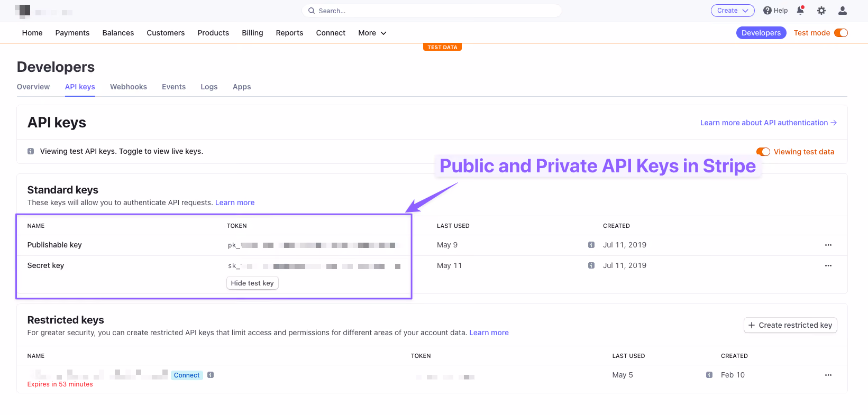The height and width of the screenshot is (415, 868).
Task: Click info icon beside Feb 10 date
Action: pyautogui.click(x=709, y=375)
